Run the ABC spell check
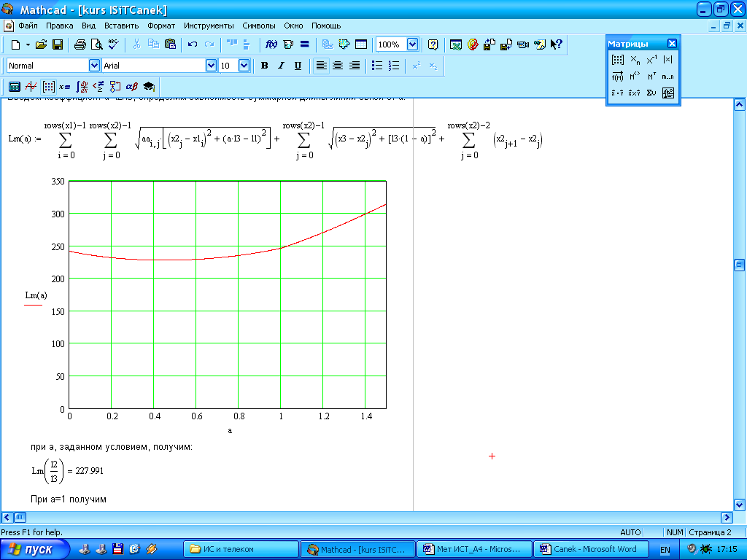 tap(113, 44)
